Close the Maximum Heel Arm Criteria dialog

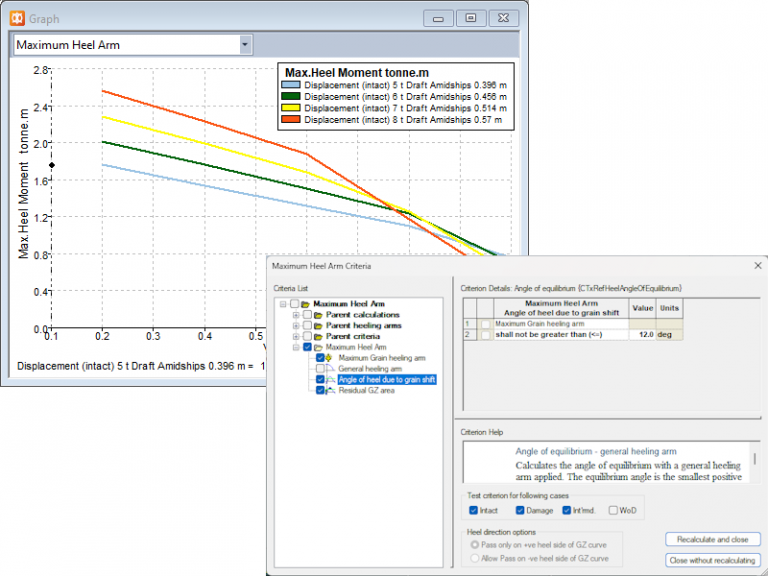click(x=756, y=266)
